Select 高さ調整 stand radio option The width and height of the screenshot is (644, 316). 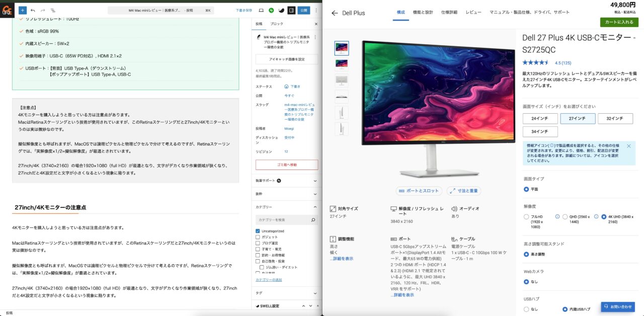tap(526, 254)
